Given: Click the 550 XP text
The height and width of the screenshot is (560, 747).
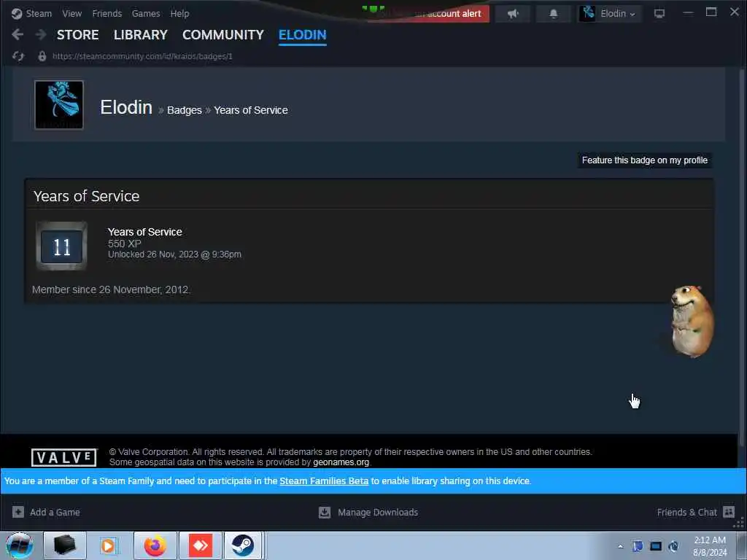Looking at the screenshot, I should 124,244.
